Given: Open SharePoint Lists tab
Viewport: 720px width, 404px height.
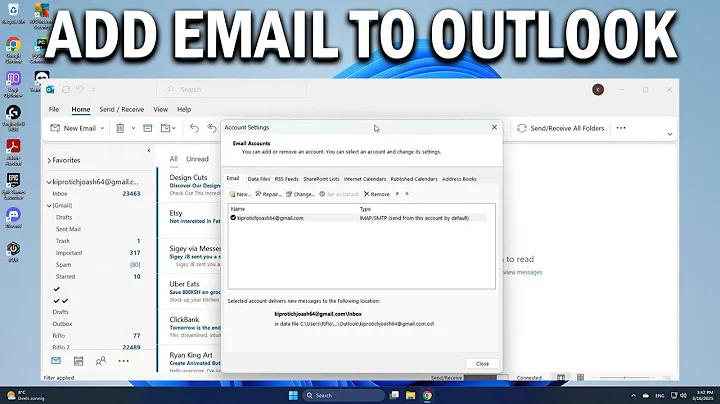Looking at the screenshot, I should (x=321, y=179).
